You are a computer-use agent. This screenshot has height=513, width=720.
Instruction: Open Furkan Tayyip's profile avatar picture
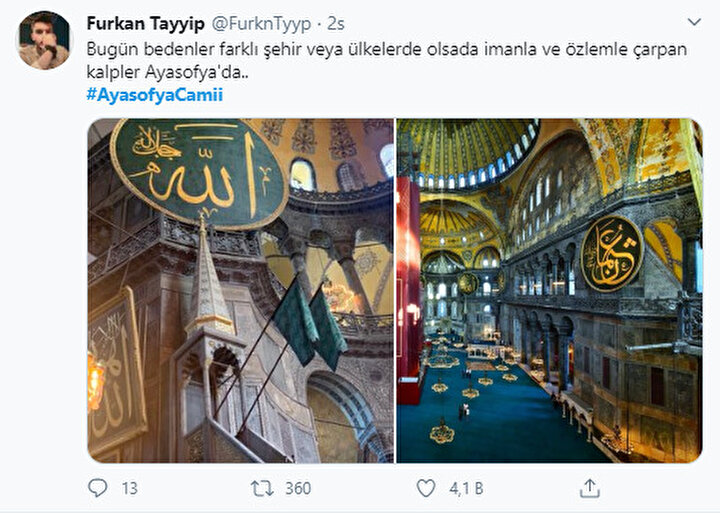(x=45, y=40)
